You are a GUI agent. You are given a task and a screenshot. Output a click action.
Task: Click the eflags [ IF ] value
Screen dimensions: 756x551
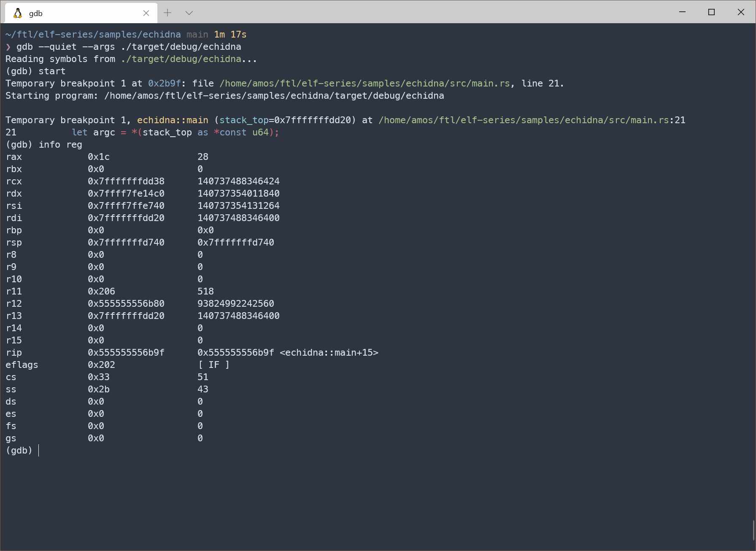[x=213, y=365]
